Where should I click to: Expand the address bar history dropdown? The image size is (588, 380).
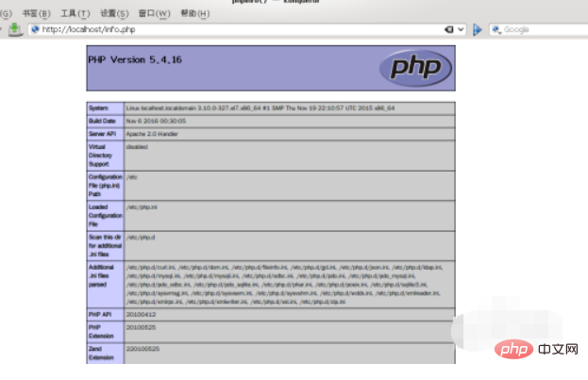click(461, 29)
